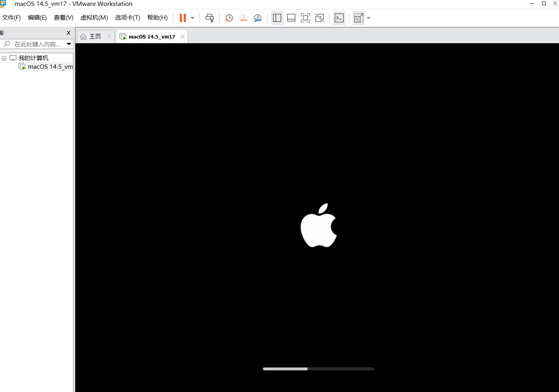
Task: Toggle Unity mode icon
Action: pyautogui.click(x=320, y=18)
